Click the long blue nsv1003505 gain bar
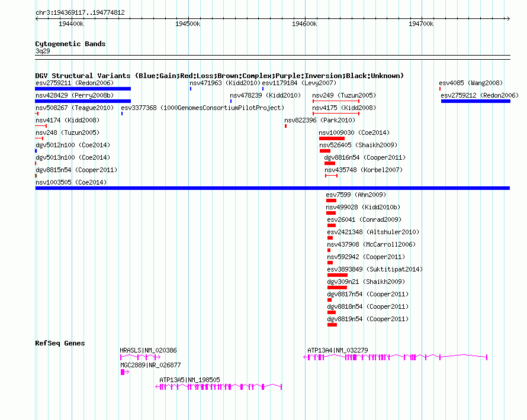527x420 pixels. pyautogui.click(x=272, y=188)
